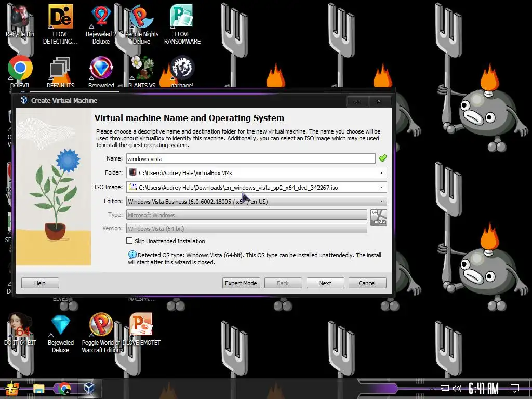
Task: Close the Create Virtual Machine dialog
Action: [x=379, y=101]
